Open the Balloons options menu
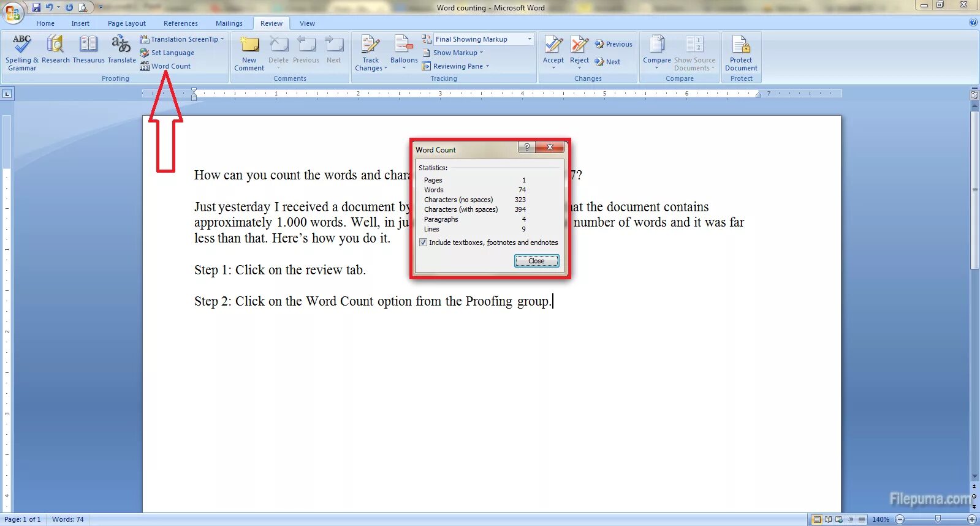Viewport: 980px width, 526px height. click(404, 53)
